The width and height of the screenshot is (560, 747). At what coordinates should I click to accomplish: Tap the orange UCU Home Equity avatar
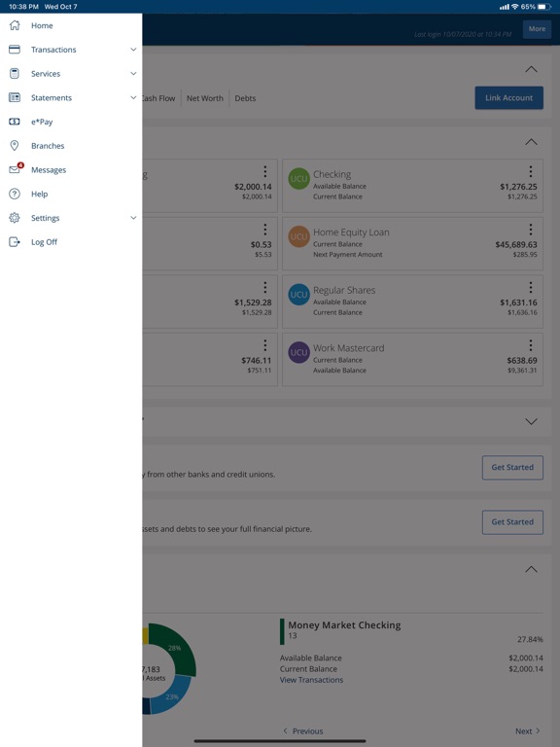coord(299,236)
